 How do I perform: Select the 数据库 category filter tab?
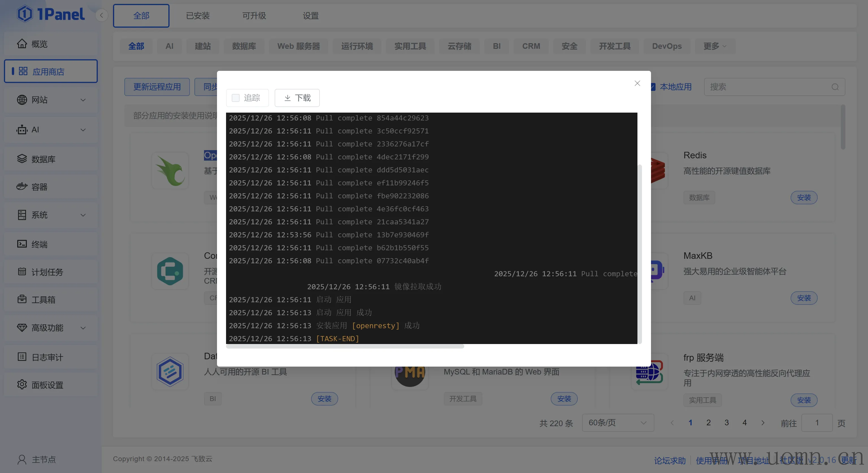click(244, 46)
